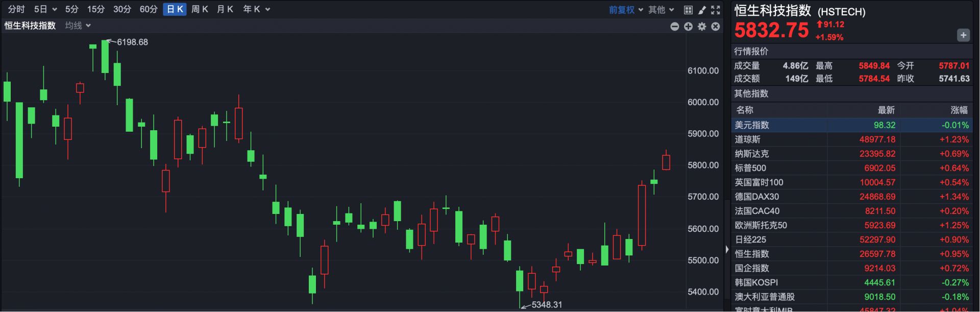Open chart settings gear icon

point(702,27)
